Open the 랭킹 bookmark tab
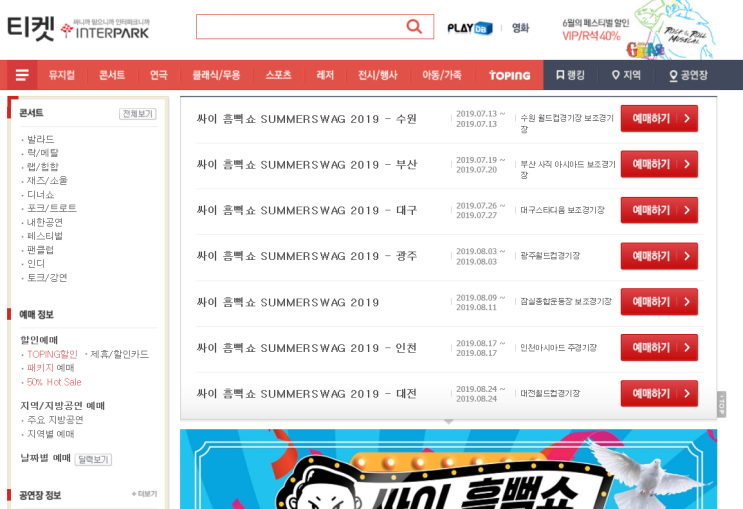The height and width of the screenshot is (509, 743). 570,75
